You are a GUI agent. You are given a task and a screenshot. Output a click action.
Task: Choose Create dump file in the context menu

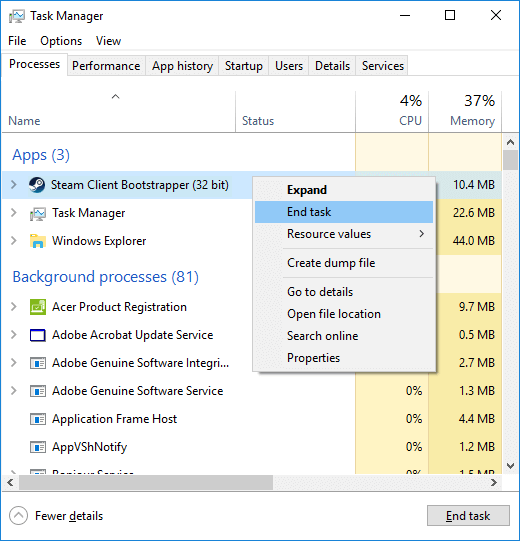point(344,263)
